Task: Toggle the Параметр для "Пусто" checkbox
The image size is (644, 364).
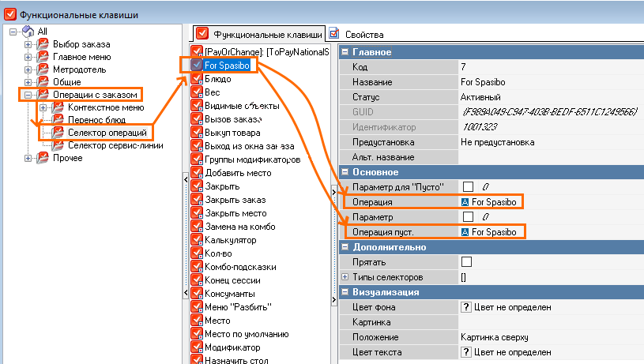Action: point(468,186)
